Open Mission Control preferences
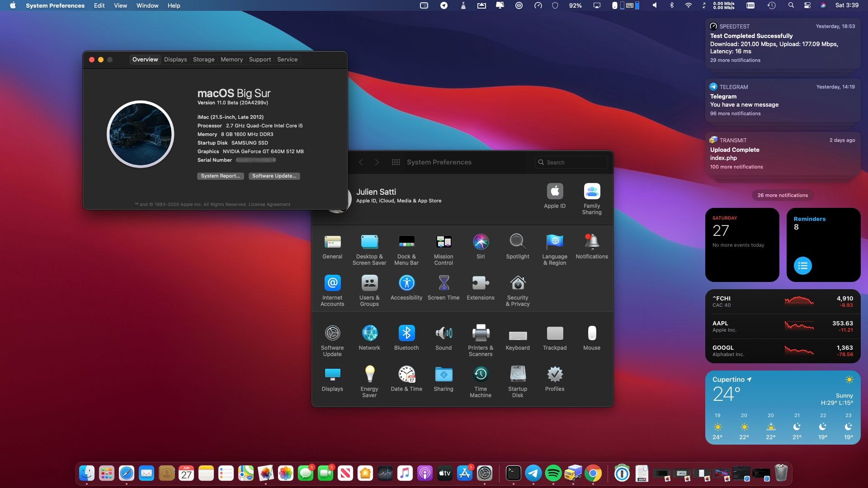This screenshot has height=488, width=868. coord(443,247)
